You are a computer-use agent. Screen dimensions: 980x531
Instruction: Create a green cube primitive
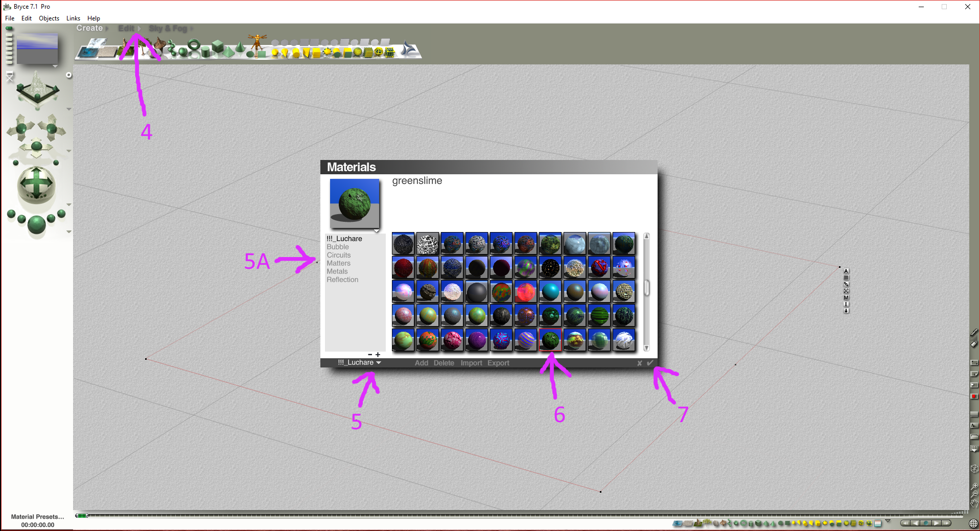pos(218,47)
